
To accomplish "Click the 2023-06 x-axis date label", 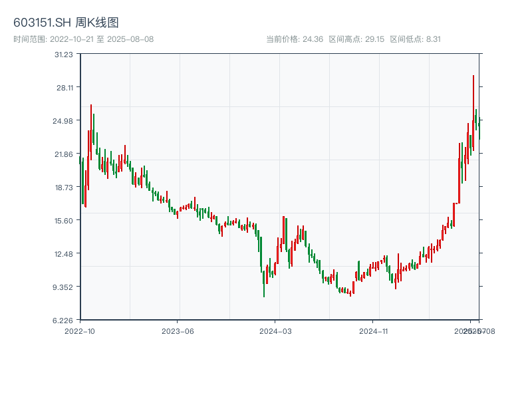I will pos(178,331).
